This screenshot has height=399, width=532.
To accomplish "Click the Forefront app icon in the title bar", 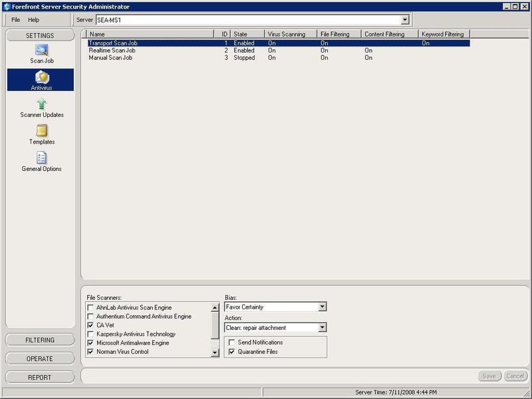I will coord(7,7).
